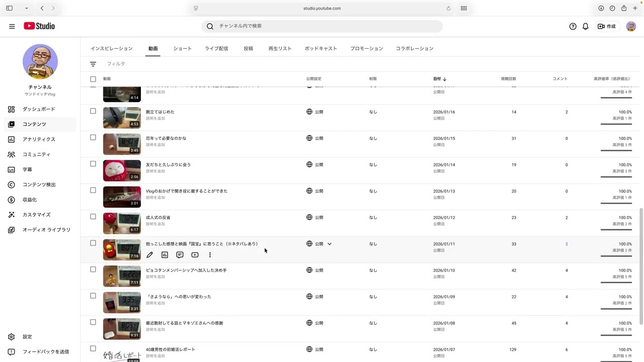The width and height of the screenshot is (644, 362).
Task: Switch to the ショート tab
Action: (182, 49)
